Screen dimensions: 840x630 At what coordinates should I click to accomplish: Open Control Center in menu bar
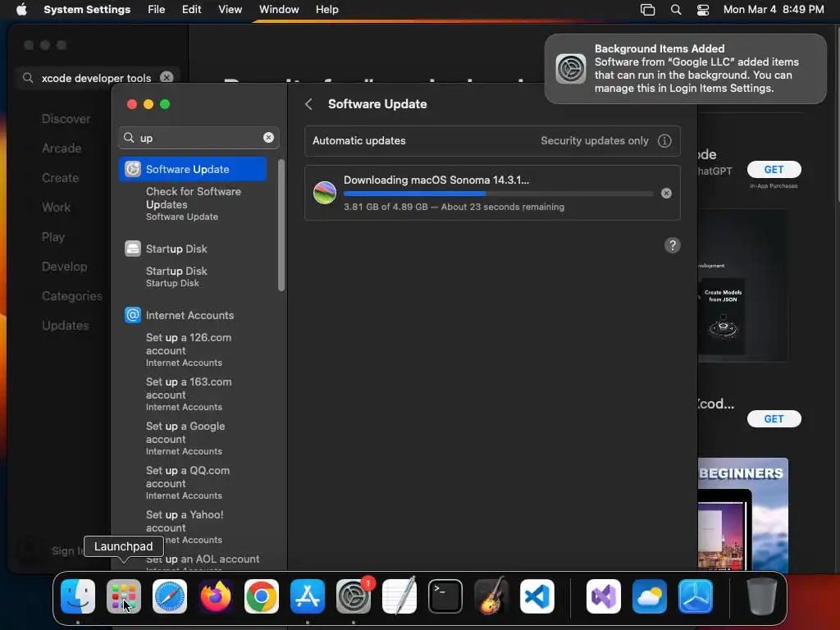[x=703, y=10]
